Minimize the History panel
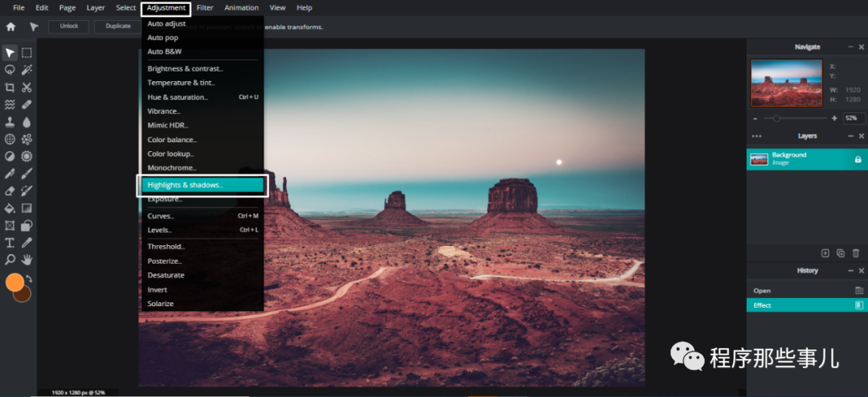 (850, 271)
